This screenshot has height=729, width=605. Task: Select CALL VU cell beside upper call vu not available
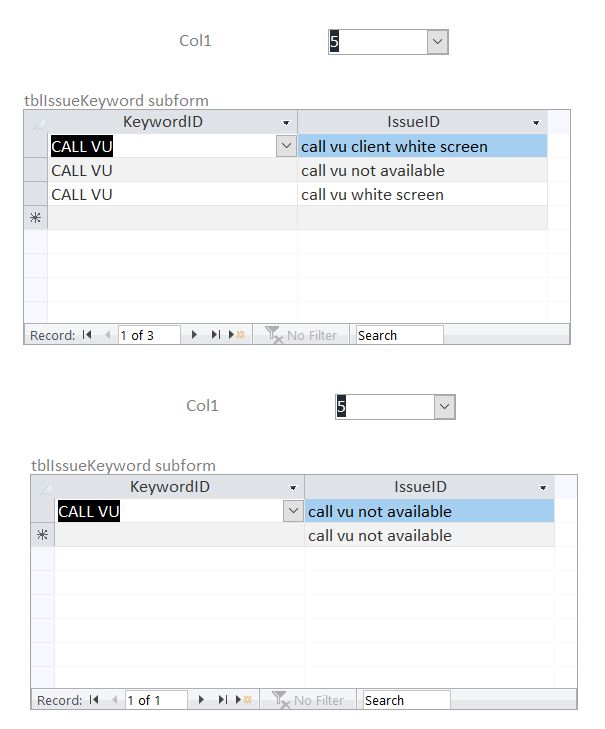tap(172, 170)
